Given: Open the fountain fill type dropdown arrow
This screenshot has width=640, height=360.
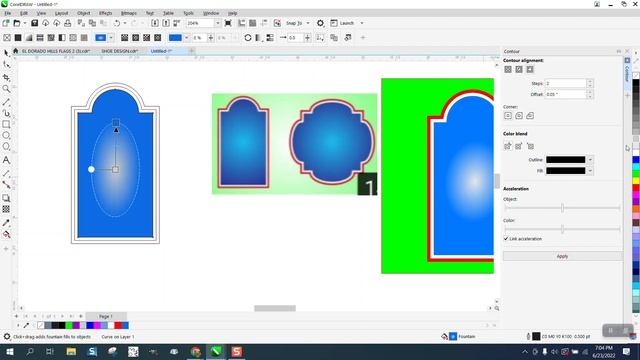Looking at the screenshot, I should pos(111,38).
